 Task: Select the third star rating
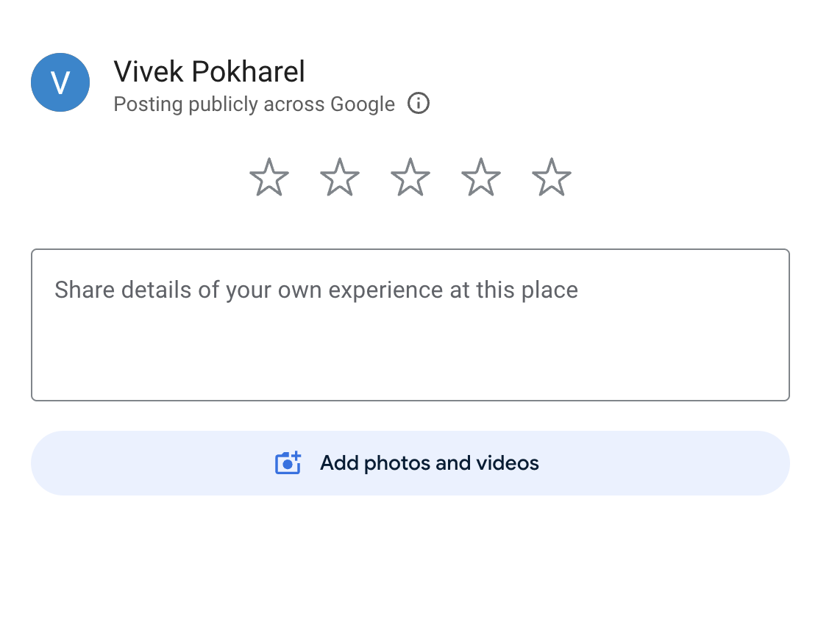pos(410,178)
